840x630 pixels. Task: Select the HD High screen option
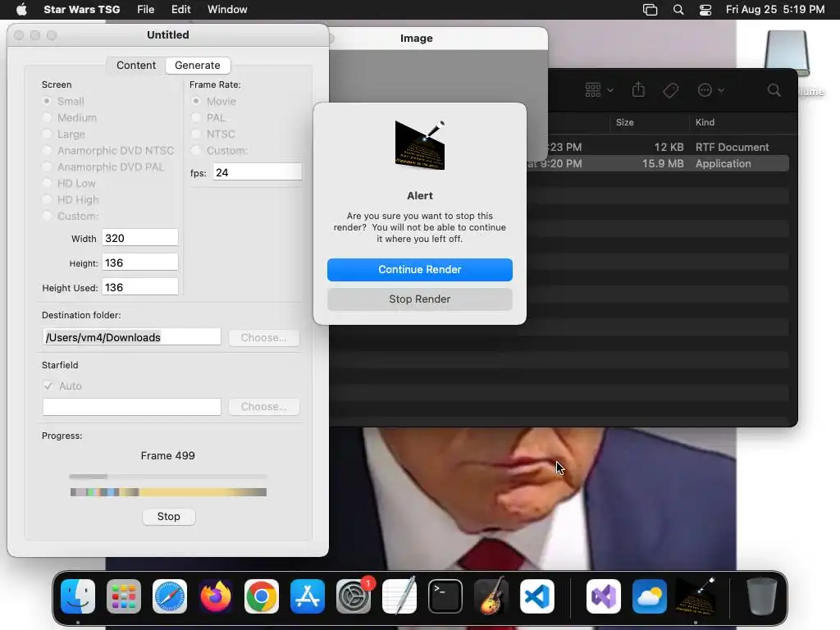pyautogui.click(x=47, y=199)
